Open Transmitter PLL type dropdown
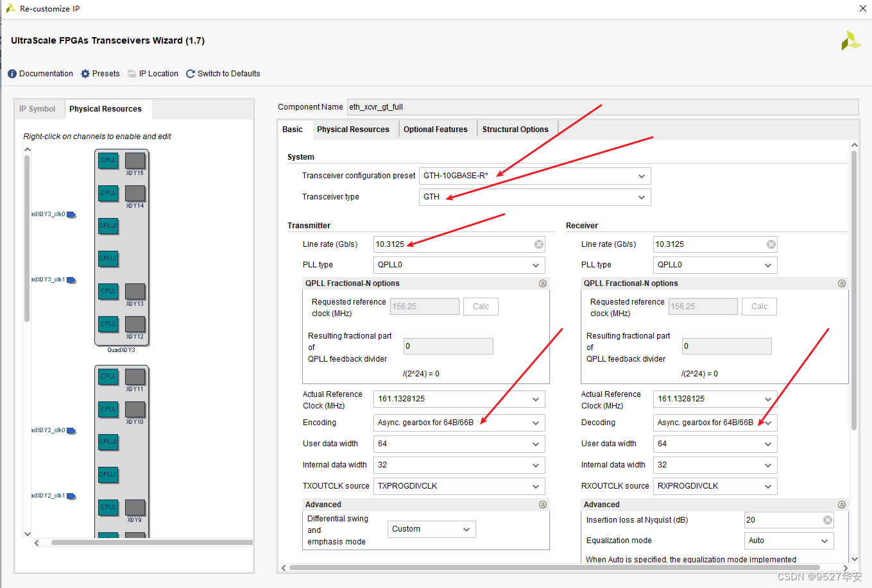Screen dimensions: 872x588 459,265
